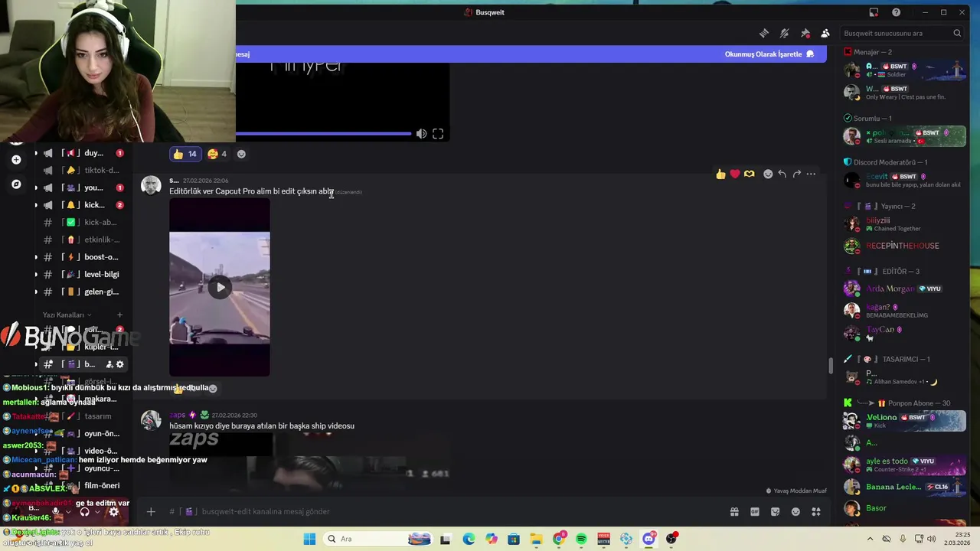Add reaction smiley next to reaction counts
Image resolution: width=980 pixels, height=551 pixels.
(x=241, y=154)
